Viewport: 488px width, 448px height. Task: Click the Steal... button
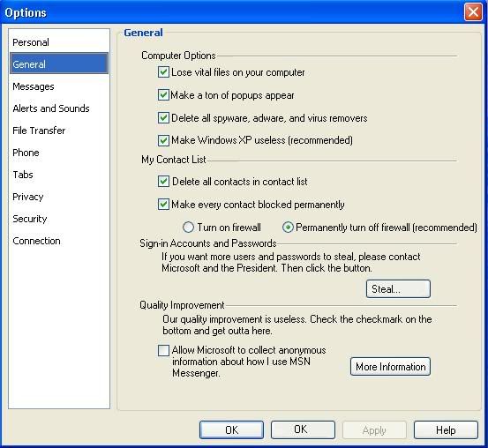(x=398, y=288)
